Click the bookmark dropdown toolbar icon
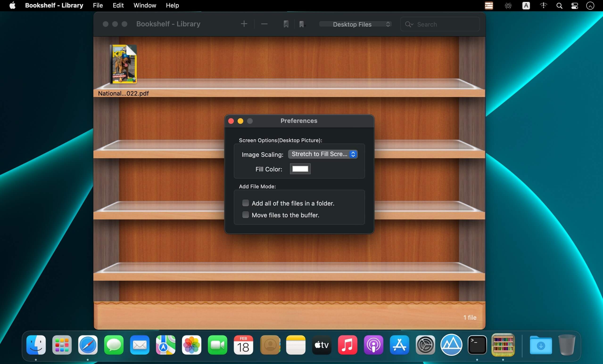Screen dimensions: 603x364 (302, 24)
